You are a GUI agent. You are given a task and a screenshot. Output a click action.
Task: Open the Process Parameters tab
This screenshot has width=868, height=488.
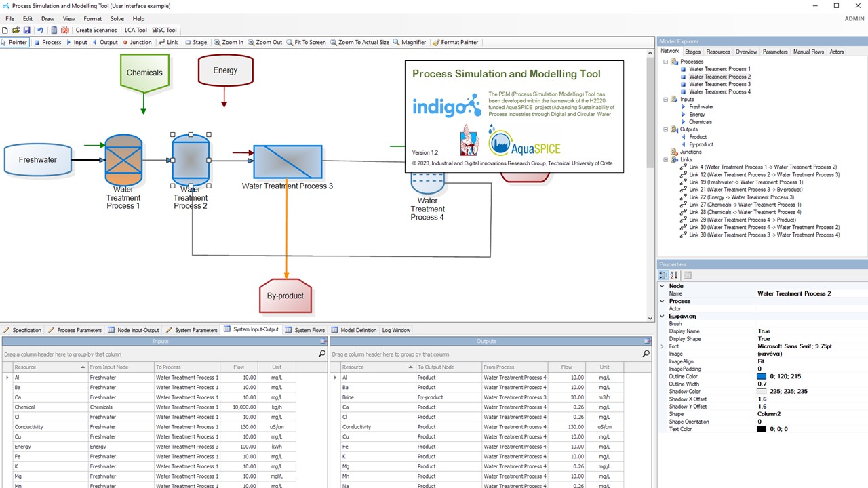pos(75,330)
